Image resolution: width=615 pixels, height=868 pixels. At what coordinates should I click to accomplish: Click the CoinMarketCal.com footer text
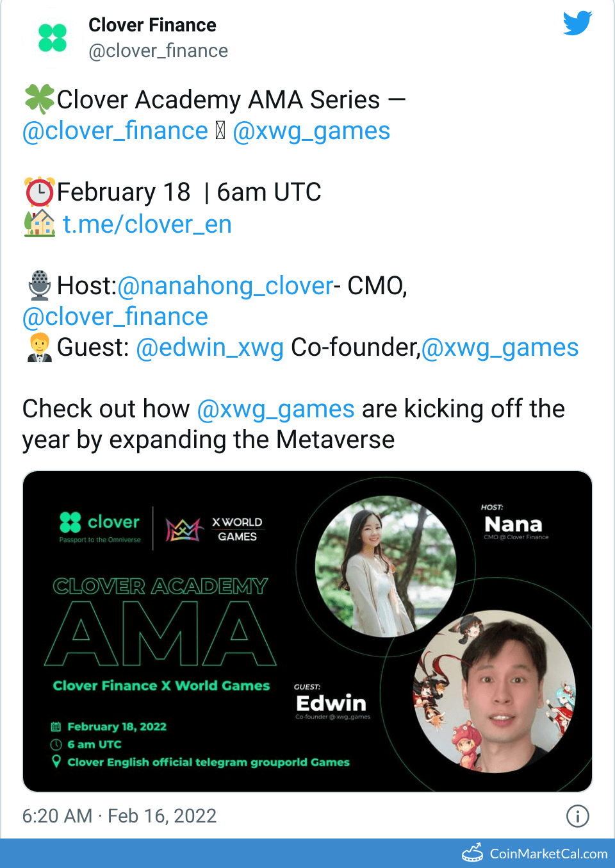(548, 854)
